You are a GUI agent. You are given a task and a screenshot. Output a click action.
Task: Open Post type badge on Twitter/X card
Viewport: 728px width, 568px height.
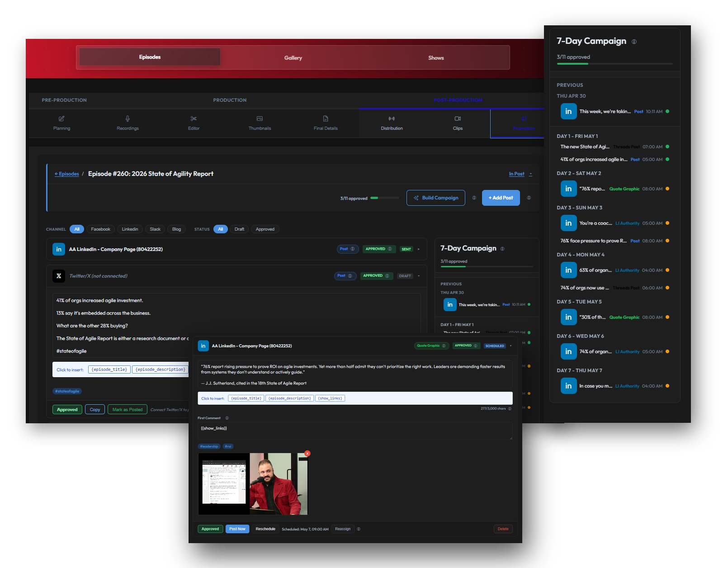(345, 275)
